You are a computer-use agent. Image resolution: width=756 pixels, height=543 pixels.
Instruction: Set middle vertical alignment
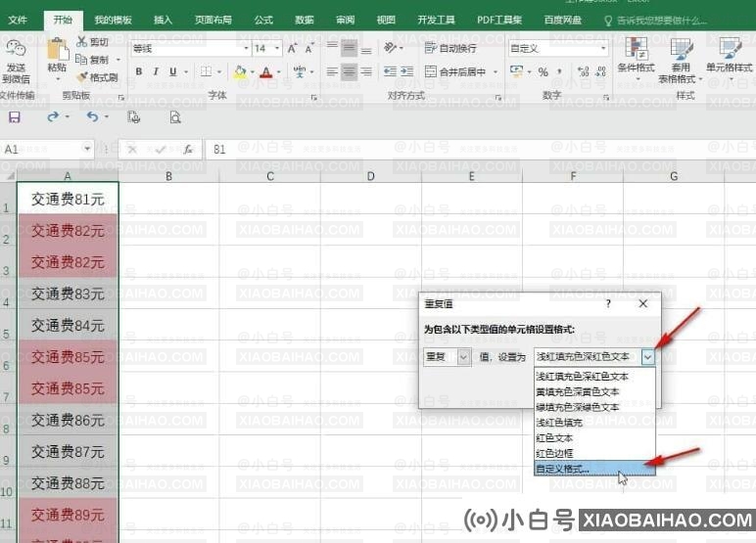(349, 48)
